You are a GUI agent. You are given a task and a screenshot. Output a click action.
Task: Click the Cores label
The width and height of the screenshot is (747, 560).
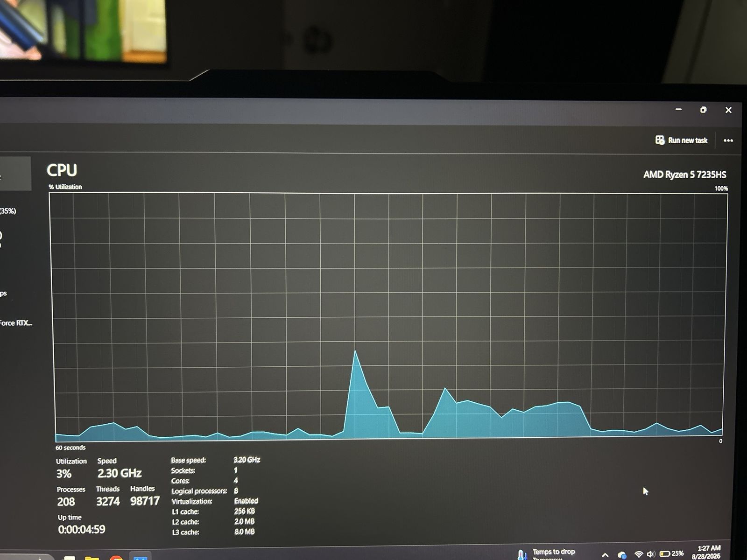click(x=180, y=481)
